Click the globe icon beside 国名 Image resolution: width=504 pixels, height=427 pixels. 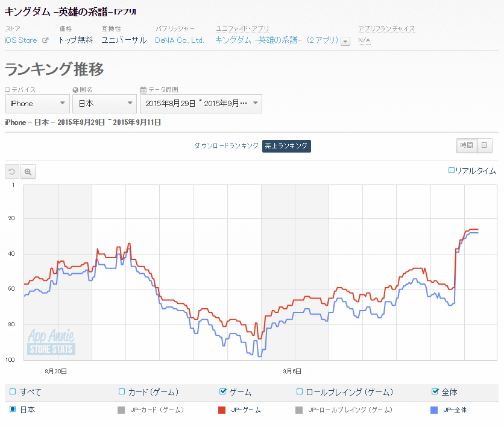75,90
